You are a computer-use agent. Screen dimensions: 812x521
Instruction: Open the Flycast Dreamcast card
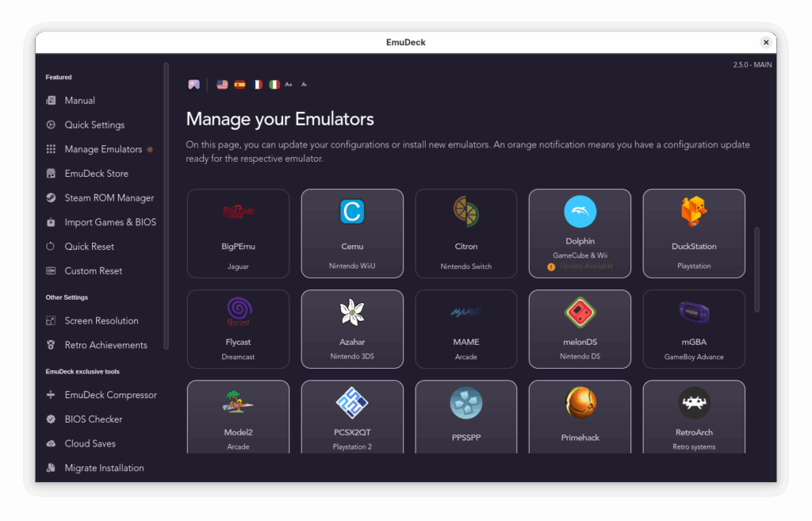tap(238, 329)
